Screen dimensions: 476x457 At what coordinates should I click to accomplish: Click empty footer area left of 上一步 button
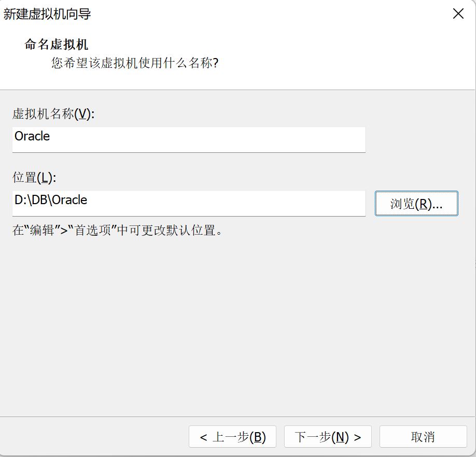(93, 437)
